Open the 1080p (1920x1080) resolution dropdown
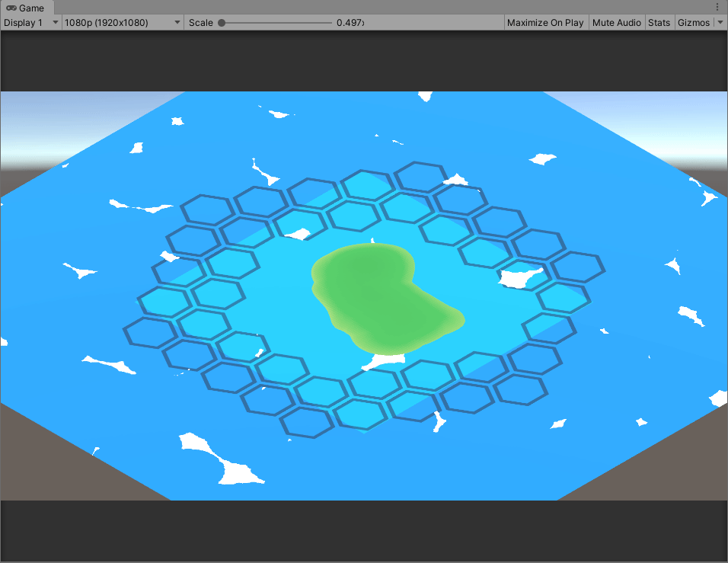Screen dimensions: 728x563 coord(122,23)
